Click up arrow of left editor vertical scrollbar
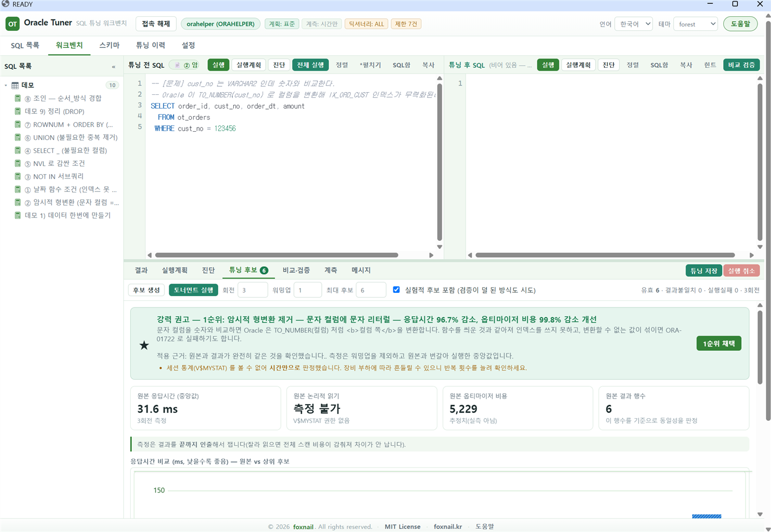The height and width of the screenshot is (532, 771). pyautogui.click(x=439, y=79)
